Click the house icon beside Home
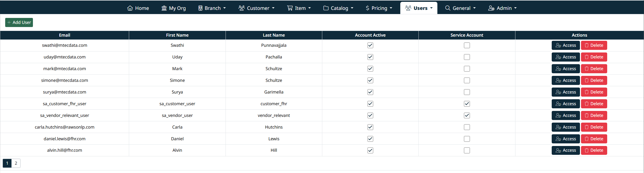The width and height of the screenshot is (644, 173). tap(130, 8)
